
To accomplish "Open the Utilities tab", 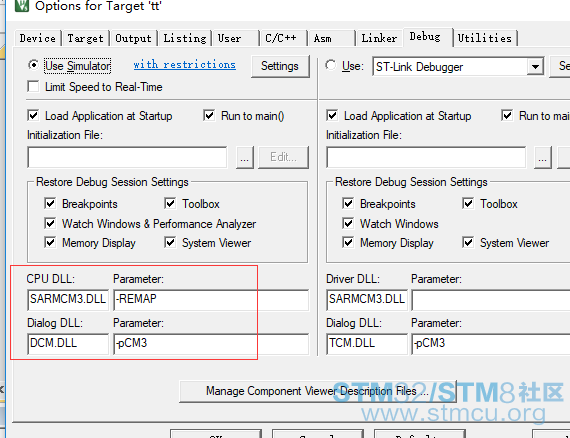I will (485, 38).
